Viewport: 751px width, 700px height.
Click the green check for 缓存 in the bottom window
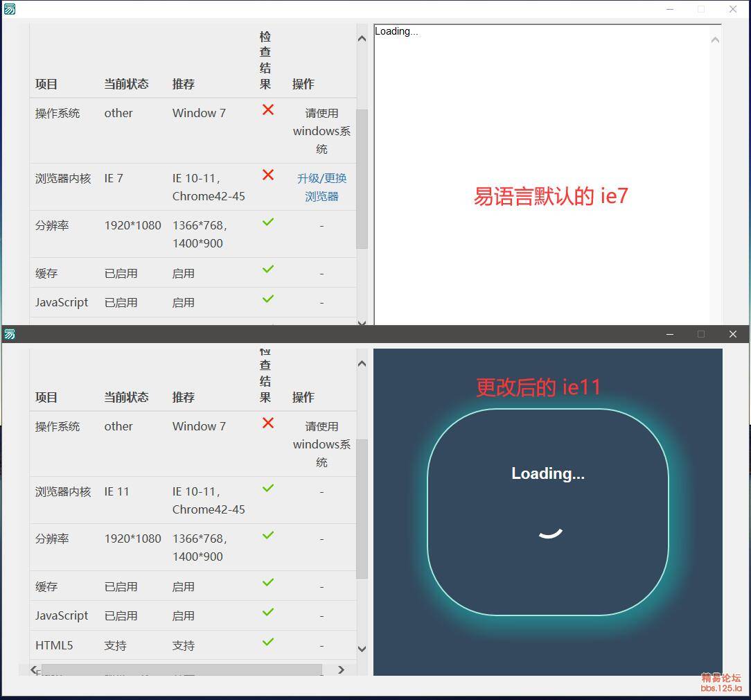pyautogui.click(x=268, y=582)
